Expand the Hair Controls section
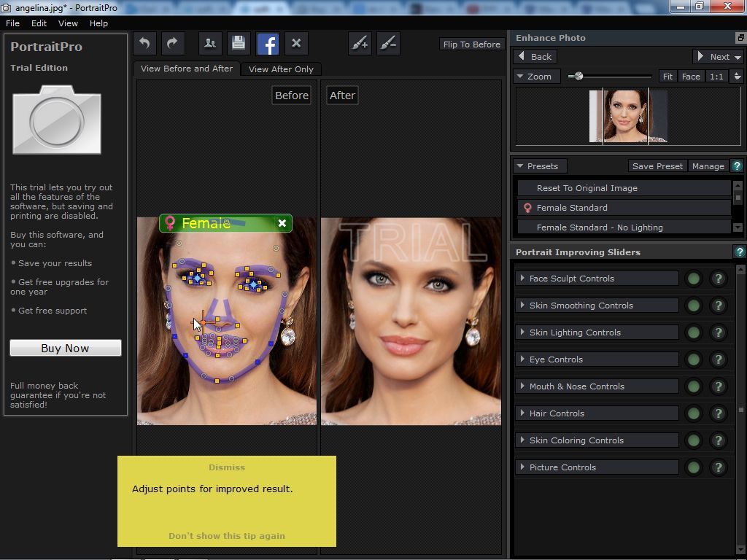This screenshot has width=747, height=560. coord(597,413)
